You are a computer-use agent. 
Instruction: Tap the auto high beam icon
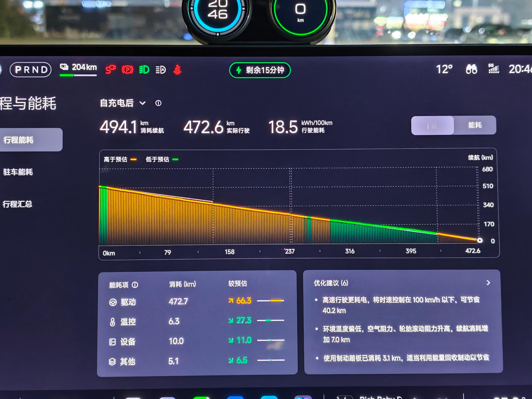click(x=160, y=70)
